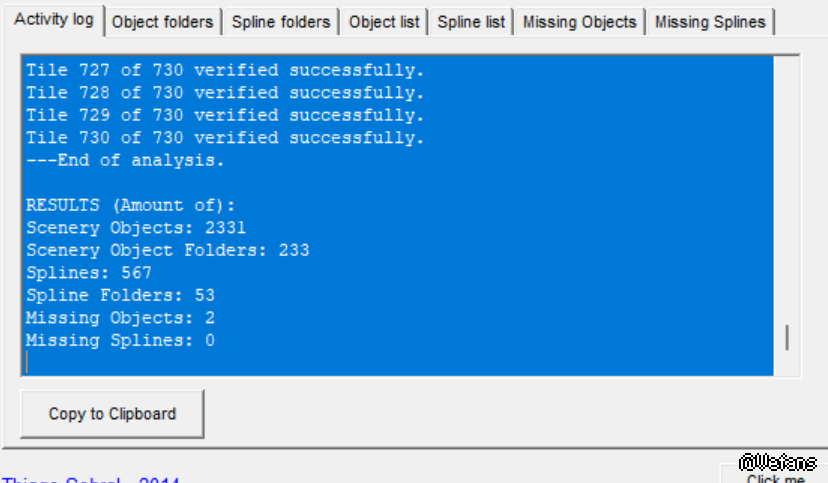The width and height of the screenshot is (828, 483).
Task: View the Missing Objects tab
Action: (x=579, y=22)
